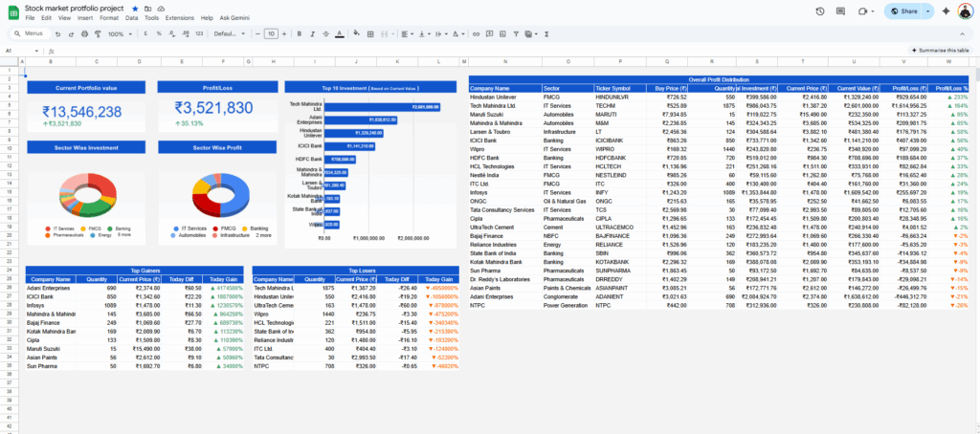Expand the 100% zoom dropdown
The image size is (980, 434).
121,33
